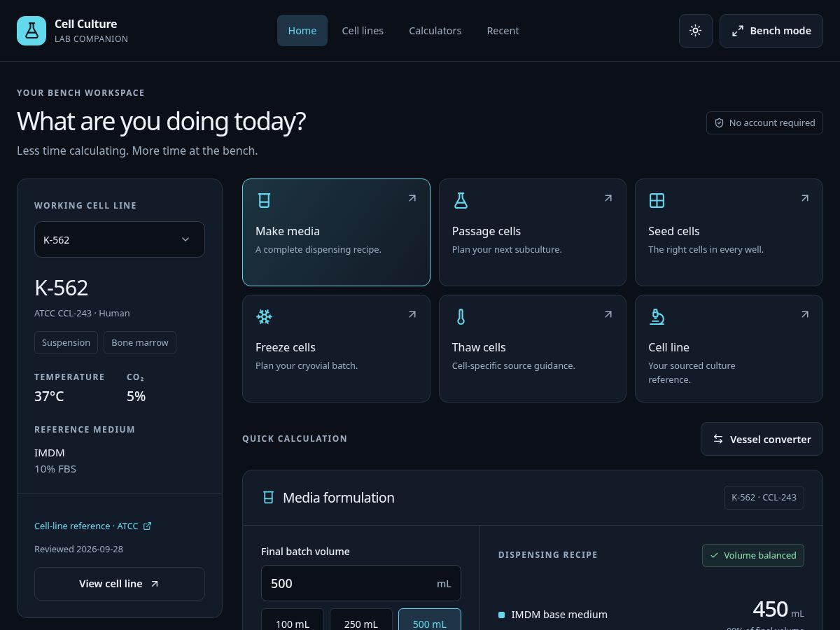The height and width of the screenshot is (630, 840).
Task: Click the shield icon in account badge
Action: pos(719,122)
